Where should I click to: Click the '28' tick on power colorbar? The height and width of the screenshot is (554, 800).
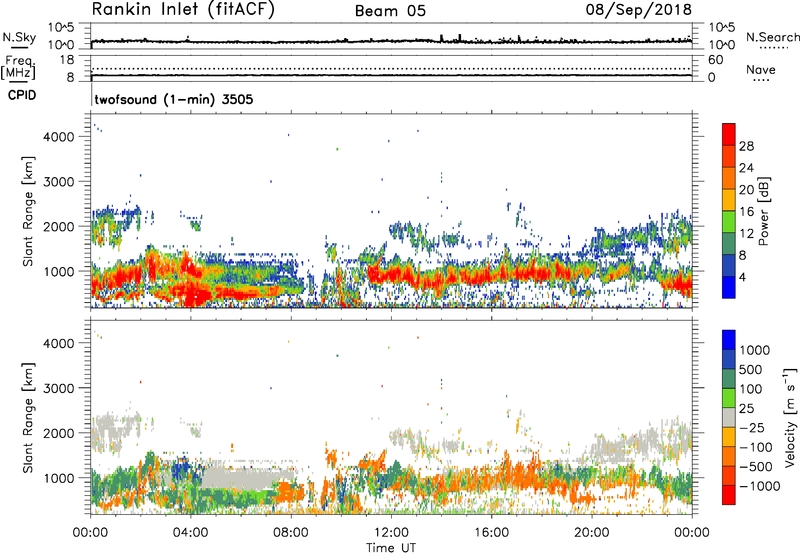pyautogui.click(x=746, y=146)
